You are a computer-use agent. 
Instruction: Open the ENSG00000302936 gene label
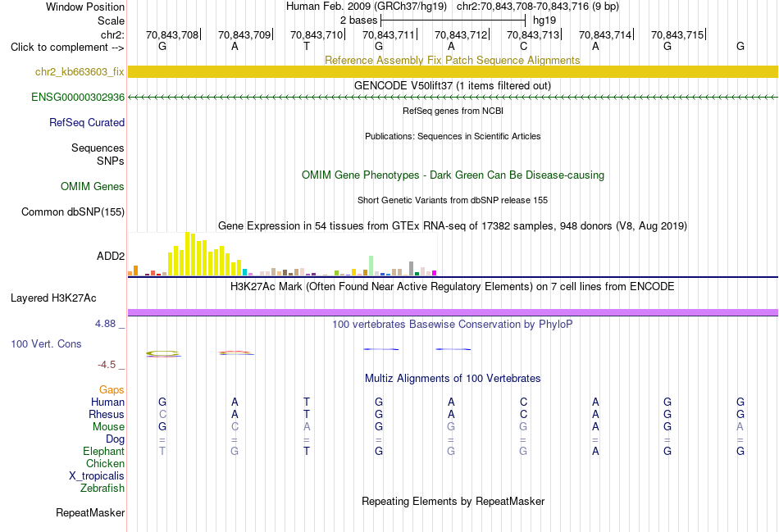coord(78,97)
